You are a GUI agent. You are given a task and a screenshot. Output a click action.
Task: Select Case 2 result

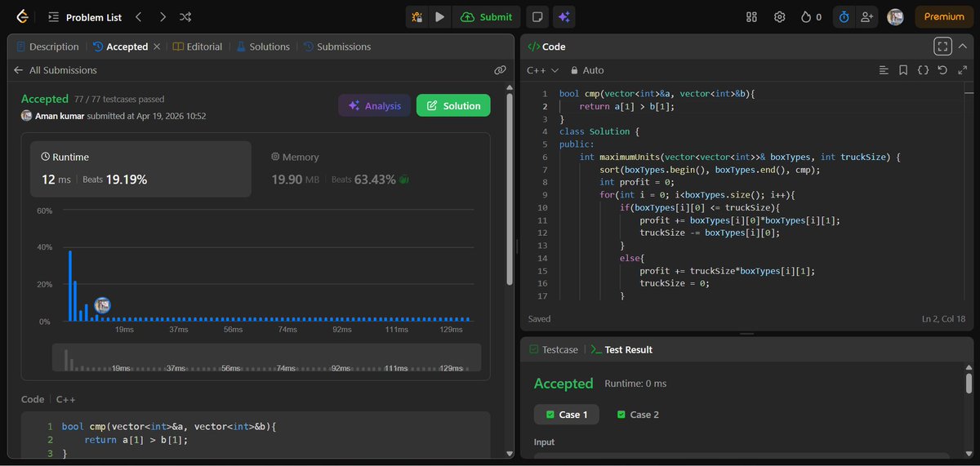coord(636,415)
